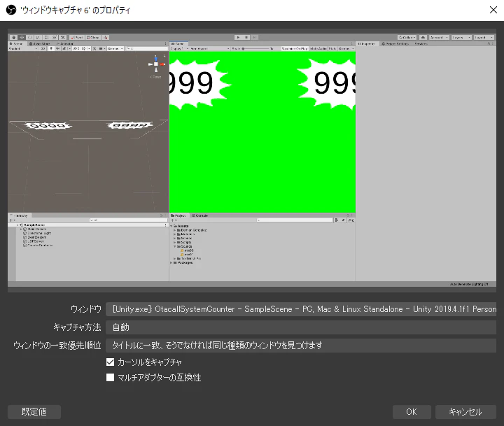Click the Scene orientation gizmo in the preview
The width and height of the screenshot is (504, 426).
(156, 64)
